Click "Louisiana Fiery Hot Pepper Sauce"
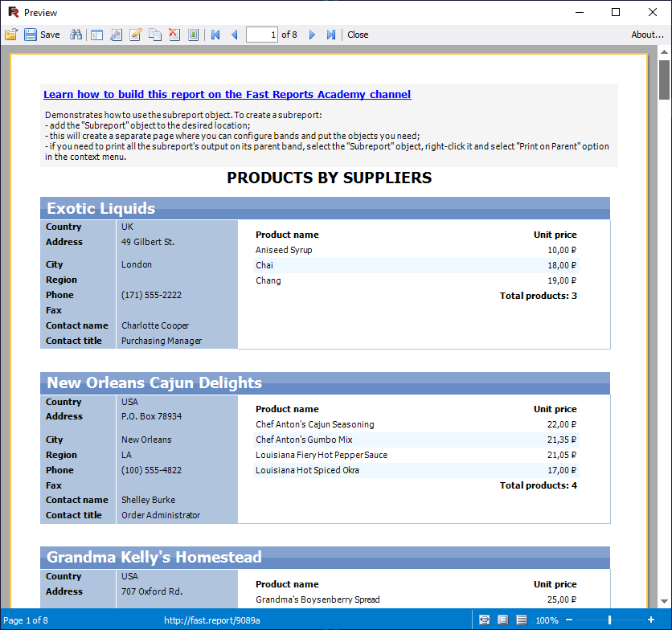The width and height of the screenshot is (672, 630). [322, 455]
